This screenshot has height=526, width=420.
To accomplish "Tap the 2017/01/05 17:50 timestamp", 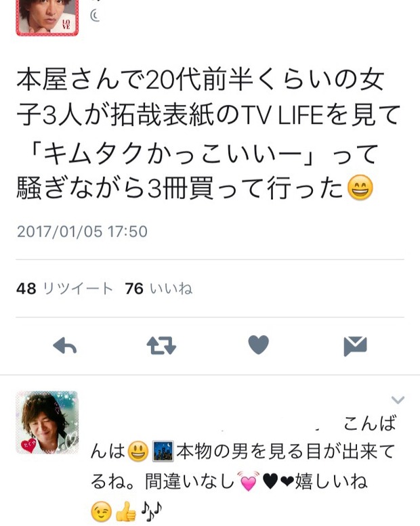I will pyautogui.click(x=82, y=232).
